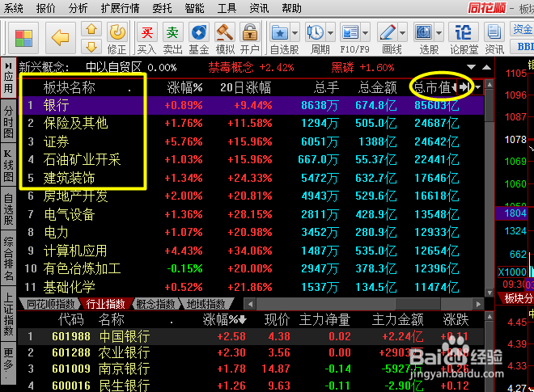Viewport: 534px width, 392px height.
Task: Click the colorful home grid icon
Action: pyautogui.click(x=23, y=38)
